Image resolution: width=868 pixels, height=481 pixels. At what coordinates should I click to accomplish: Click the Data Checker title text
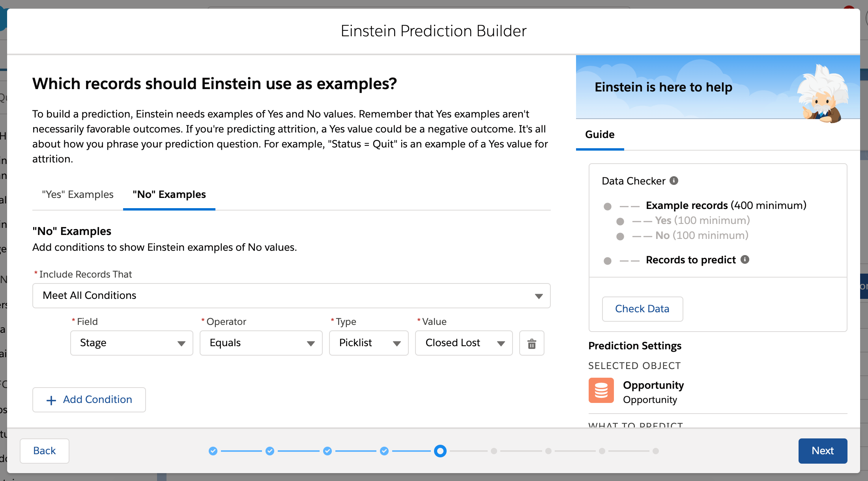pyautogui.click(x=634, y=181)
